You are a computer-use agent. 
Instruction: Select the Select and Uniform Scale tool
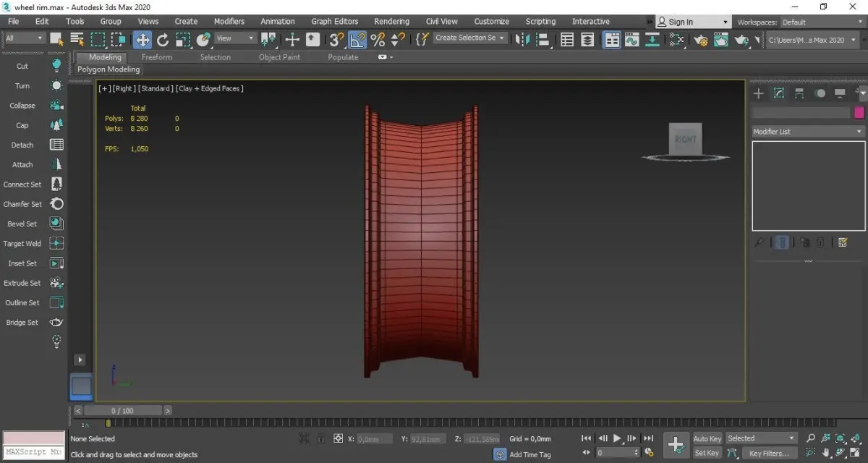(183, 39)
